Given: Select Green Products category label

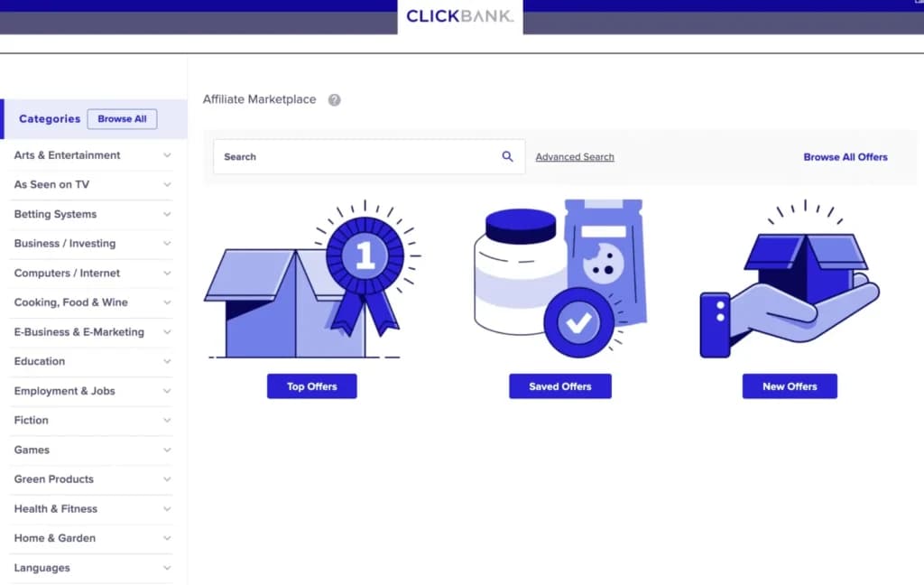Looking at the screenshot, I should (53, 479).
